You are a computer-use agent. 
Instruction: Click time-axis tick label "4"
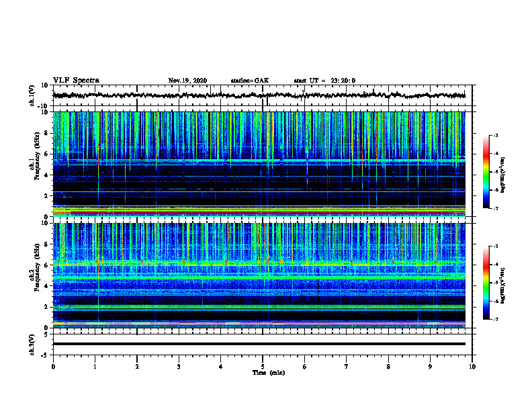click(x=221, y=367)
